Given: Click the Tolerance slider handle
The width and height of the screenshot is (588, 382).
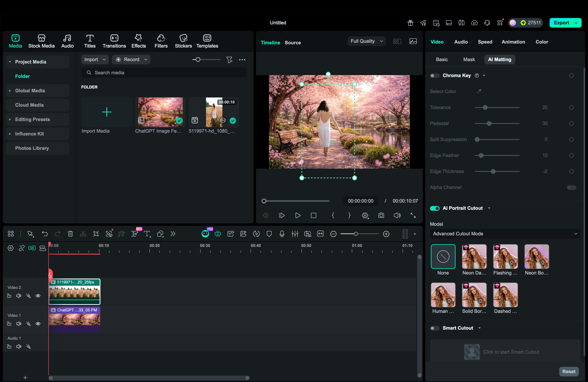Looking at the screenshot, I should point(485,108).
